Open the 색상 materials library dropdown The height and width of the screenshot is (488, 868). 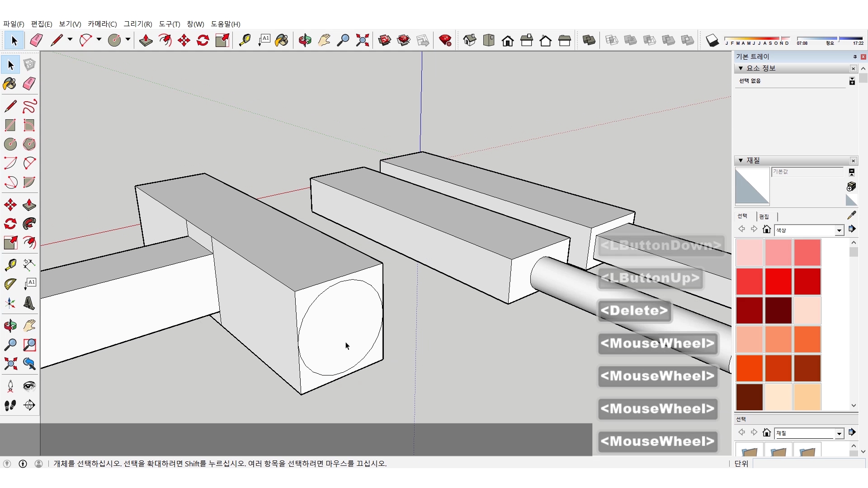click(x=839, y=230)
